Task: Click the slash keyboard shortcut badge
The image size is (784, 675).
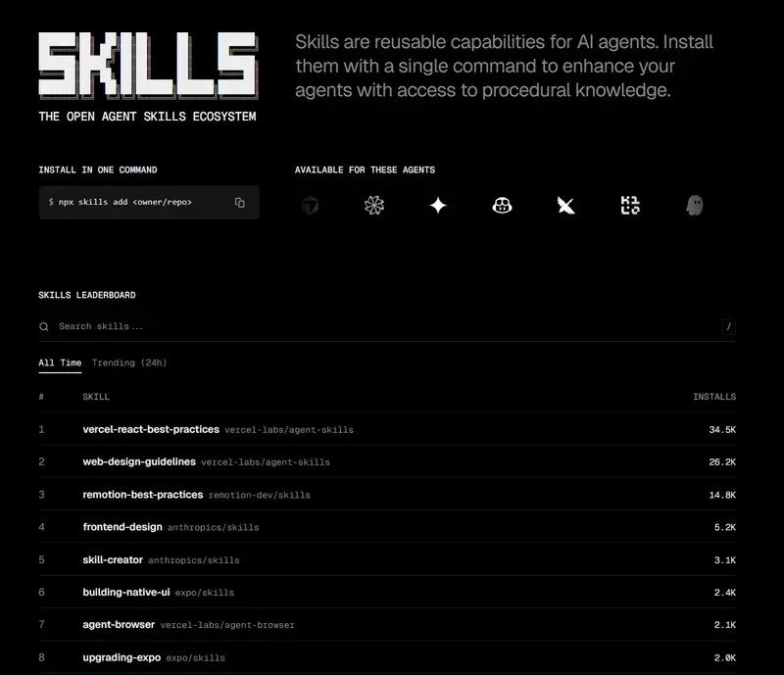Action: 728,325
